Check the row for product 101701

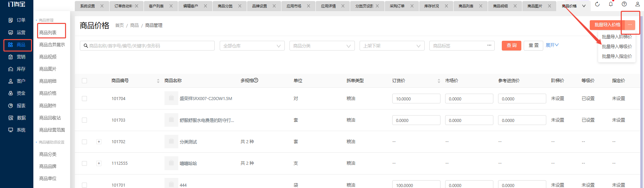click(84, 185)
